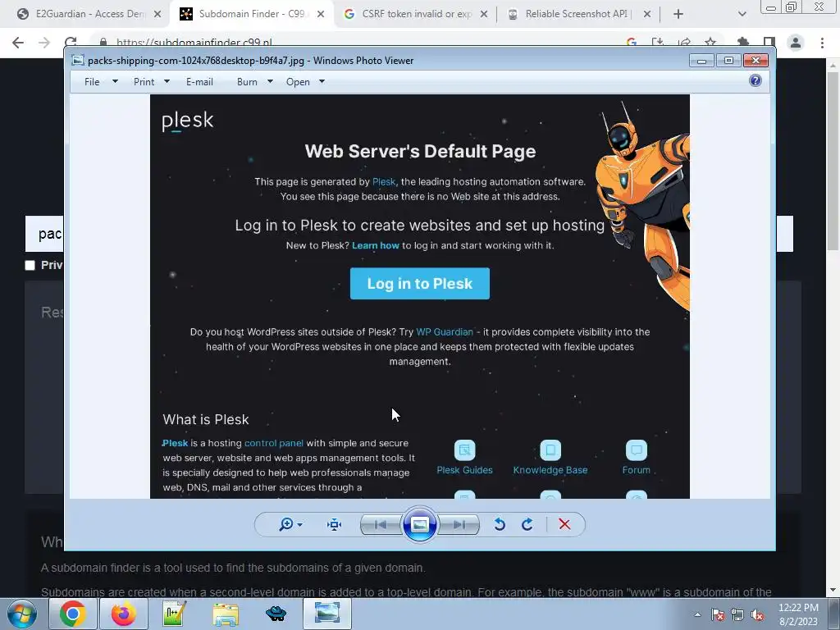The height and width of the screenshot is (630, 840).
Task: Open a new Chrome tab
Action: (x=678, y=15)
